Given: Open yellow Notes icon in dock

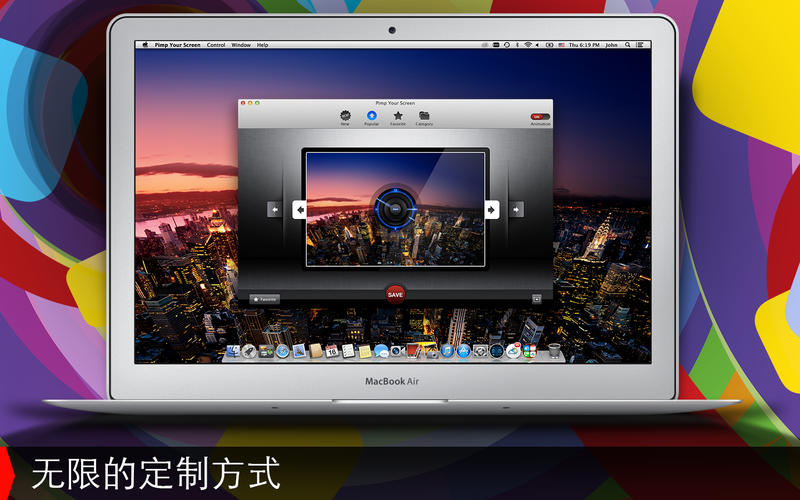Looking at the screenshot, I should pyautogui.click(x=365, y=351).
